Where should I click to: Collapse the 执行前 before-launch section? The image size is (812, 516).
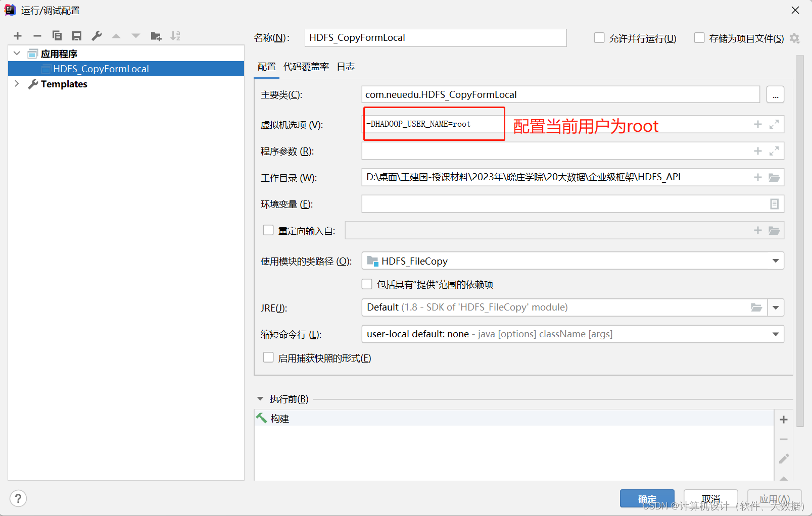pos(260,399)
